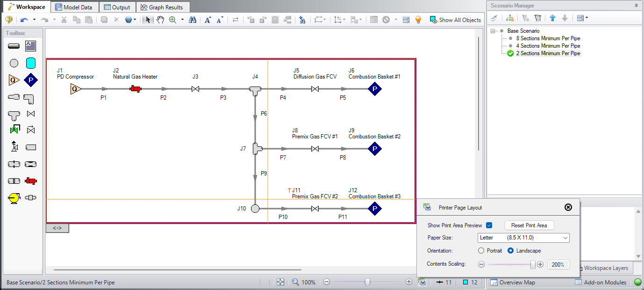Click the pin icon on Scenario Manager
This screenshot has height=290, width=644.
coord(637,6)
